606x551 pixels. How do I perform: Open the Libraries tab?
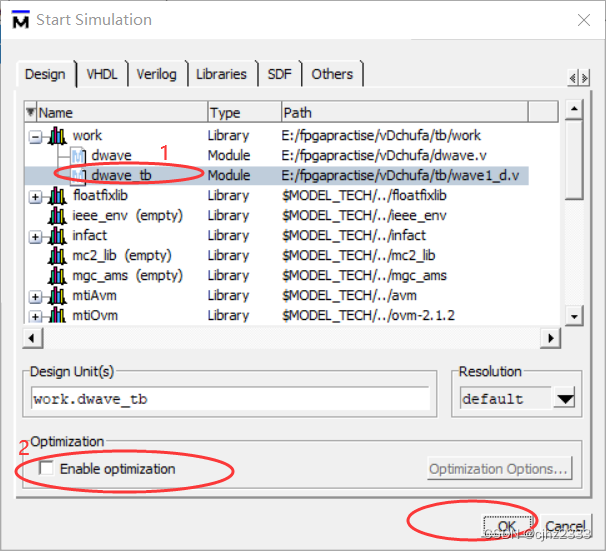[221, 74]
